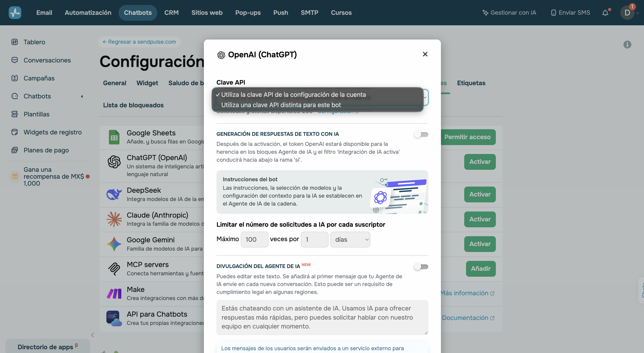
Task: Close the OpenAI (ChatGPT) dialog
Action: point(425,54)
